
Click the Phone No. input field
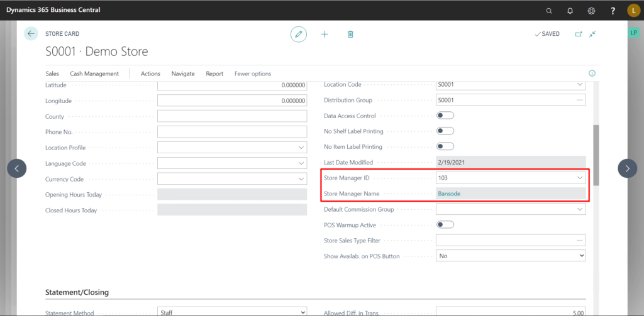(232, 132)
